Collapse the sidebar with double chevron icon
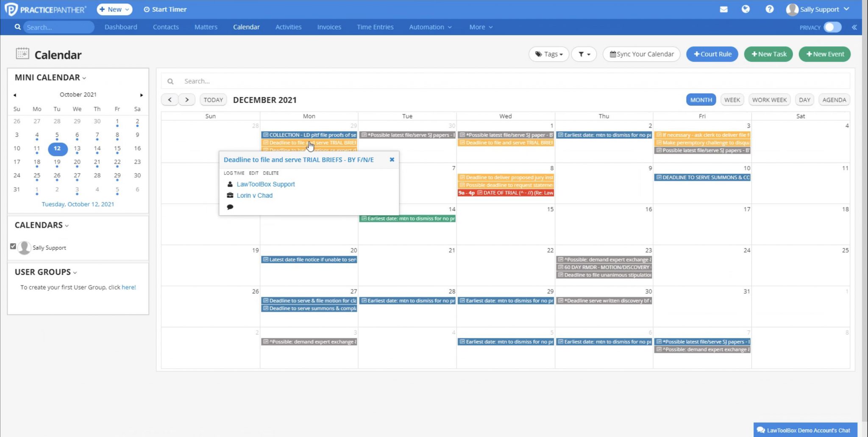 854,27
